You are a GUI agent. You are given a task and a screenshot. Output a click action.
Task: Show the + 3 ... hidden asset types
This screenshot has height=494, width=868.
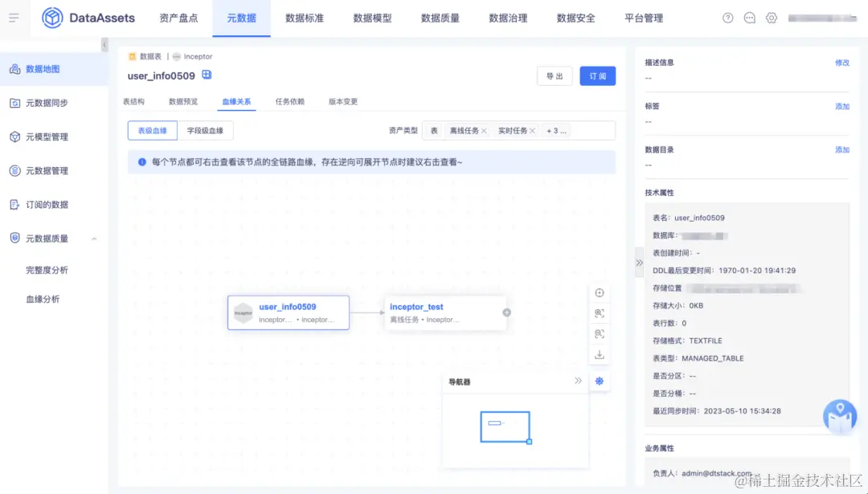coord(556,131)
